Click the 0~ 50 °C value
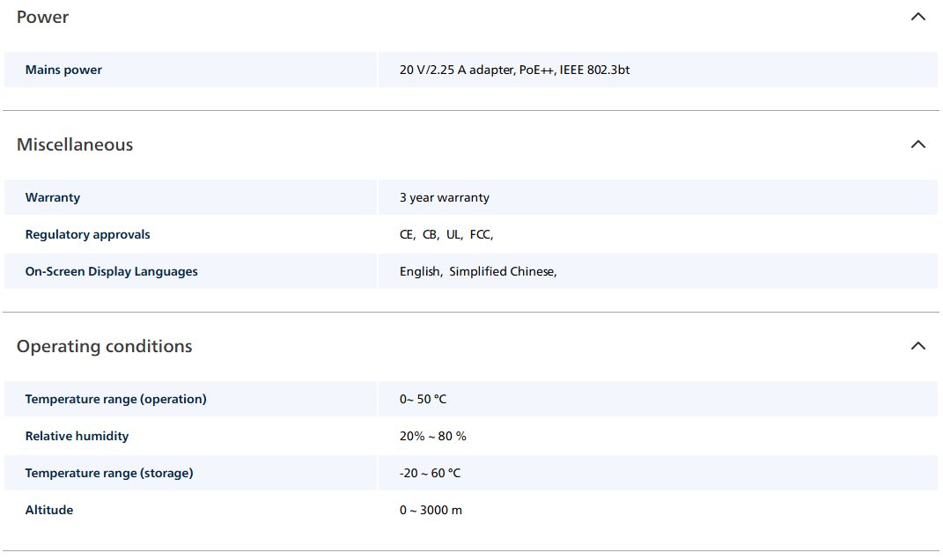Screen dimensions: 943x560 [x=423, y=400]
